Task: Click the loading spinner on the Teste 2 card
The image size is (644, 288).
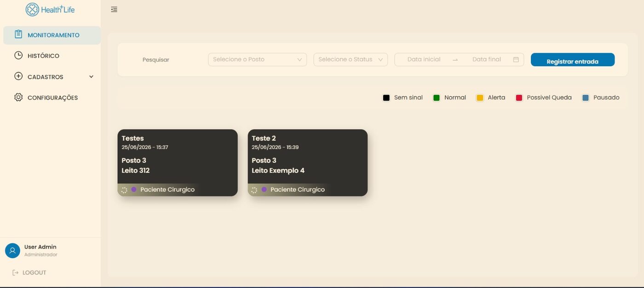Action: pos(254,190)
